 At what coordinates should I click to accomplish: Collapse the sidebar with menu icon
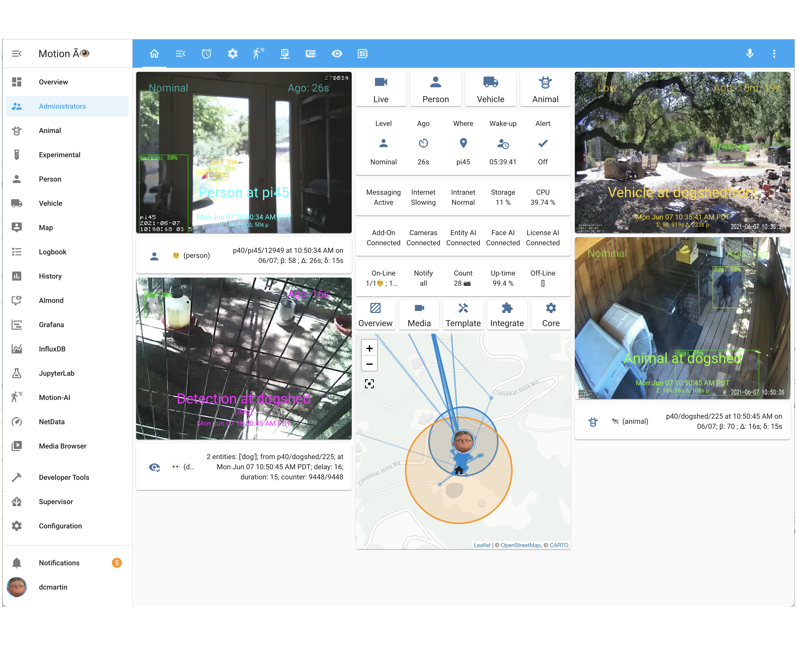click(16, 54)
